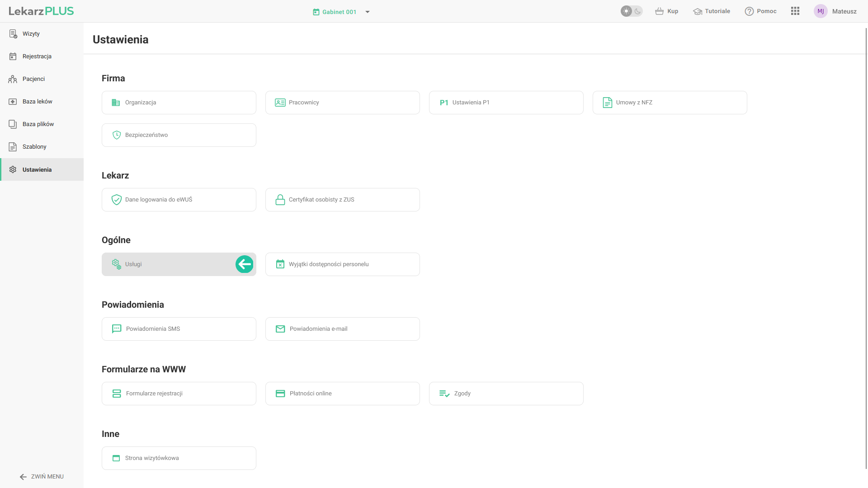Click the vertical page scrollbar

(x=866, y=249)
